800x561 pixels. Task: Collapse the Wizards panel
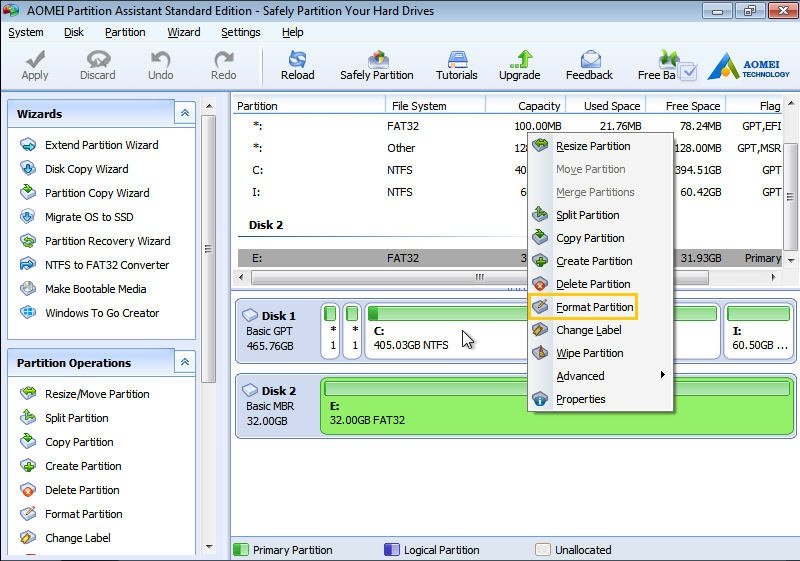185,113
